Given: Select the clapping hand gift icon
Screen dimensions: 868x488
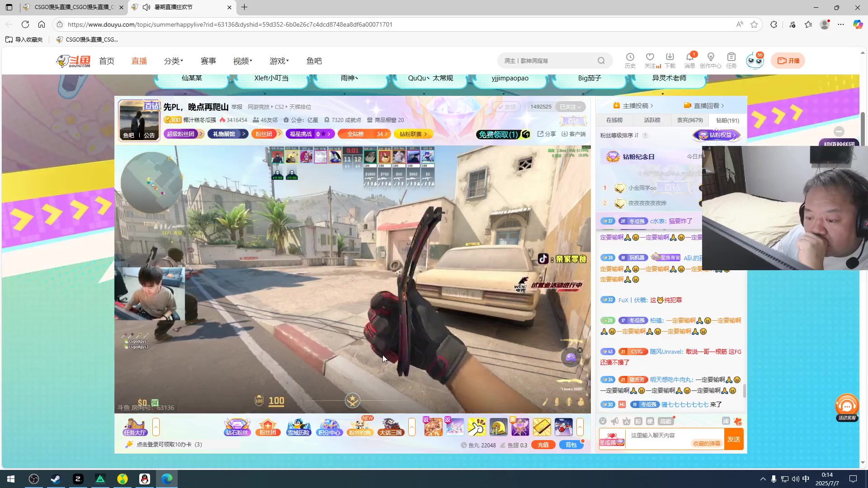Looking at the screenshot, I should coord(476,427).
